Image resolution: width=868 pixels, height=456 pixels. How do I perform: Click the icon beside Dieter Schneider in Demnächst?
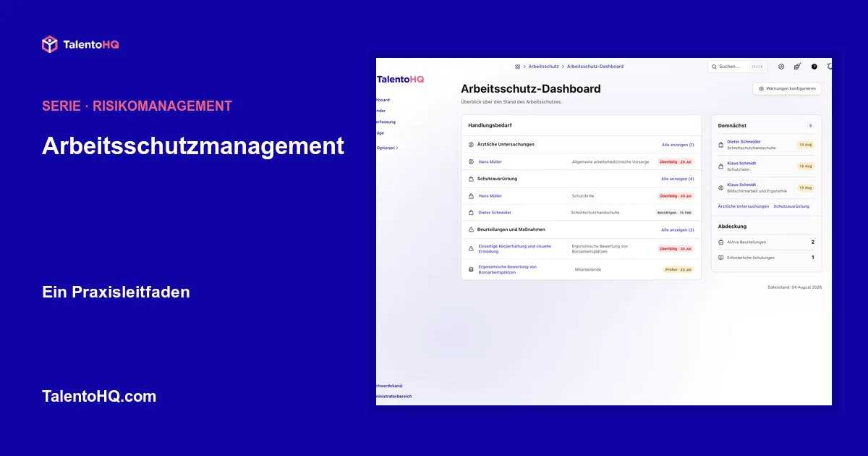[x=720, y=145]
